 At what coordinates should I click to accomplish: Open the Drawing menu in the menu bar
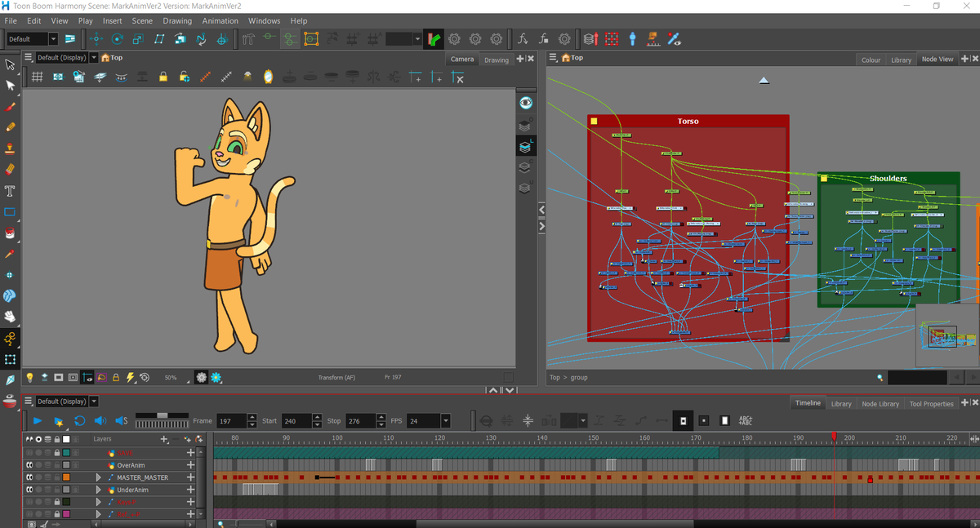click(177, 20)
